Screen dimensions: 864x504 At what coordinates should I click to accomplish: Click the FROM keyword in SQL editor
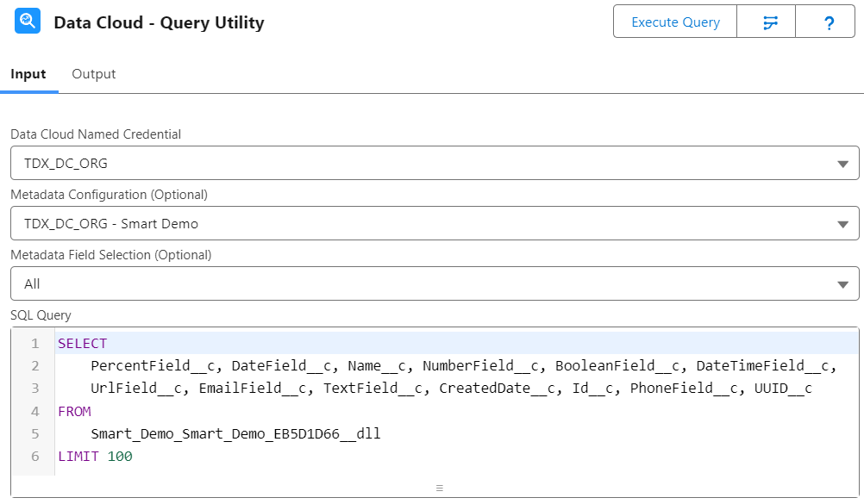point(74,412)
